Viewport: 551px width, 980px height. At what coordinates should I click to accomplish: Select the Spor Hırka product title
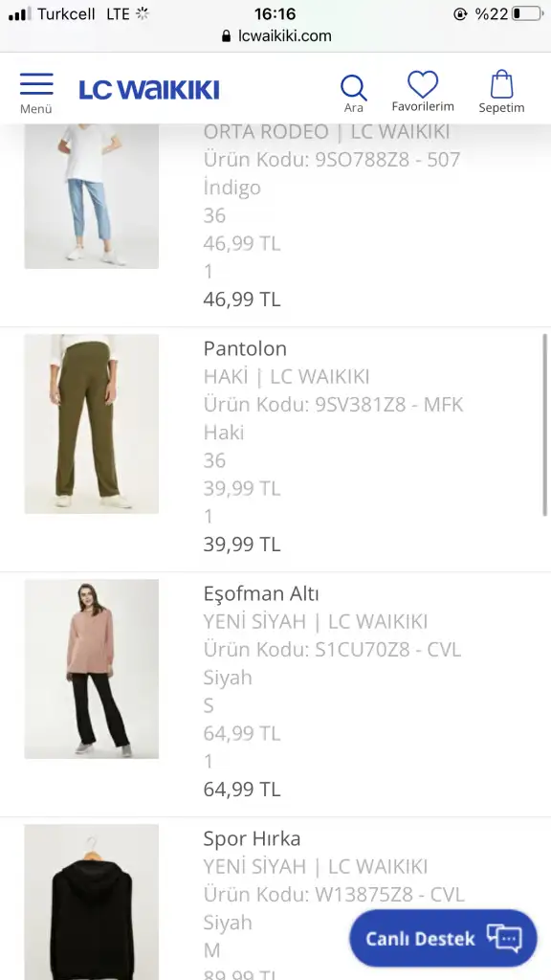pos(252,838)
